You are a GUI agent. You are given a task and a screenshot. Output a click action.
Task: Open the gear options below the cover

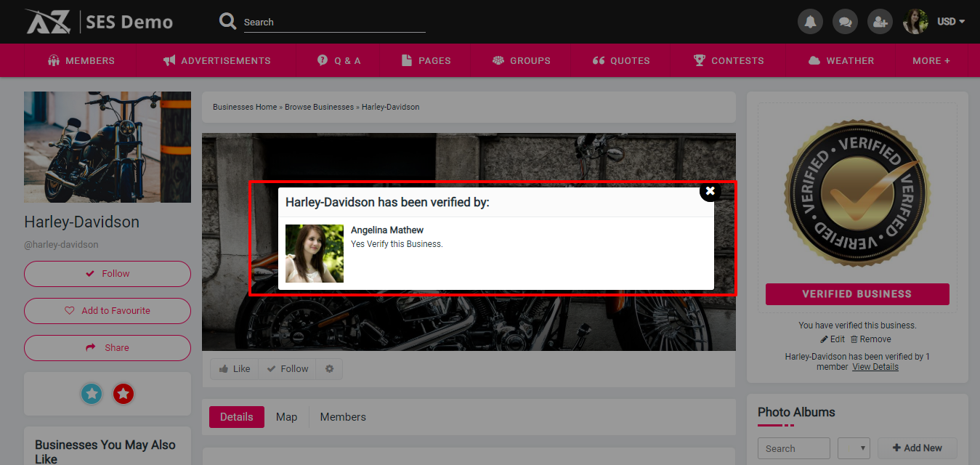(329, 369)
